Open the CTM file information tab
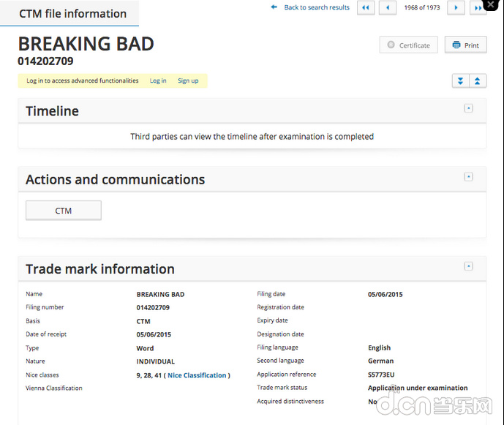The image size is (504, 425). (69, 13)
